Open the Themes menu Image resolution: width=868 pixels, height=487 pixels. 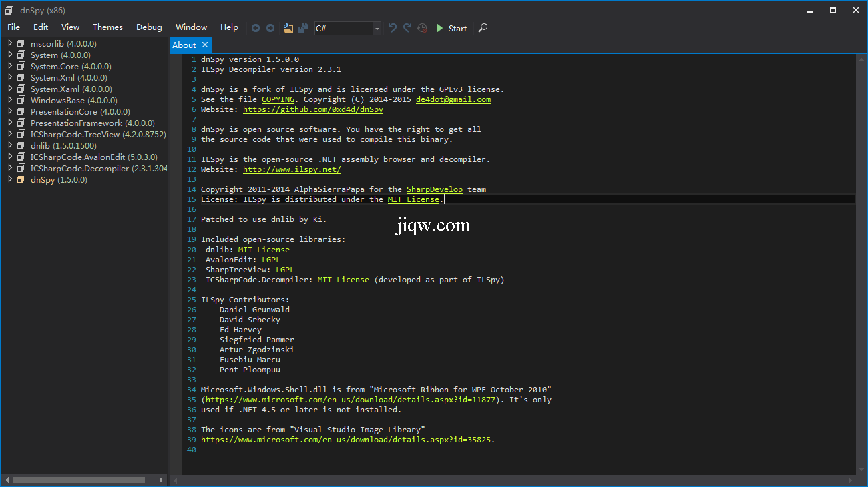(107, 27)
